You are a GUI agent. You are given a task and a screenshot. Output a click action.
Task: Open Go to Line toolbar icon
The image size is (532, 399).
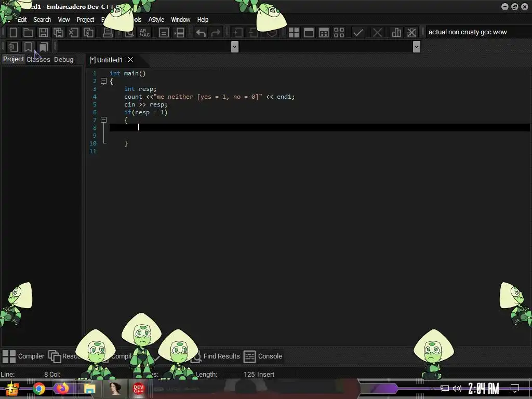click(179, 33)
